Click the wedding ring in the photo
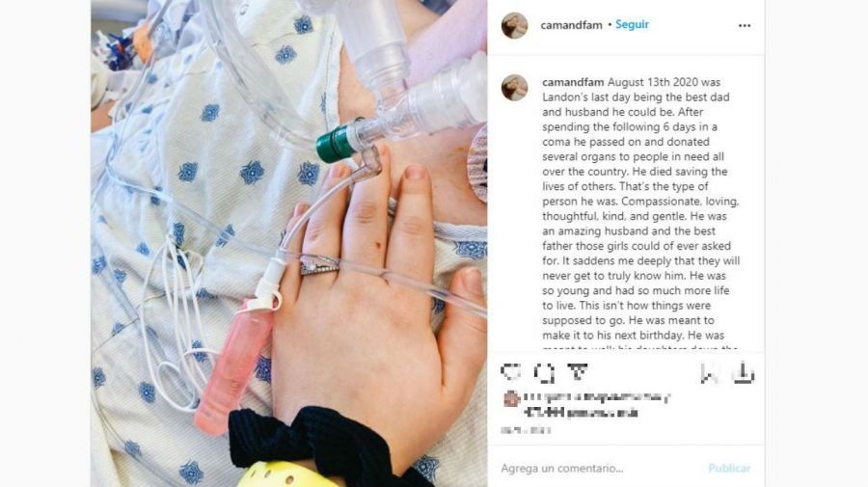868x487 pixels. pos(319,265)
